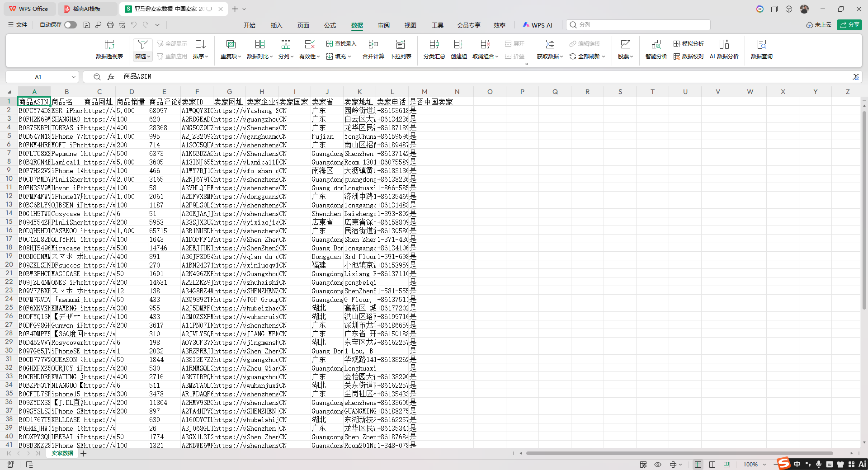Click the search box in the menu bar
The image size is (868, 470).
pos(638,25)
